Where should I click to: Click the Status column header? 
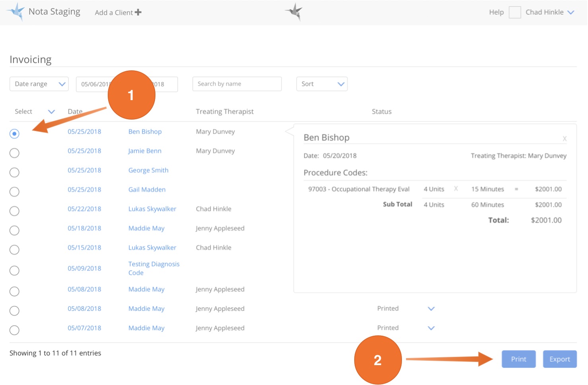coord(382,112)
